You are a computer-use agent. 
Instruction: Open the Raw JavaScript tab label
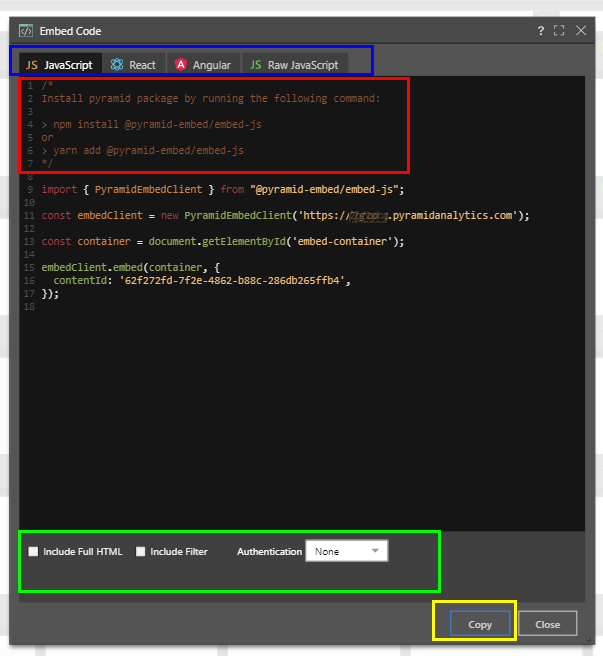pyautogui.click(x=303, y=65)
